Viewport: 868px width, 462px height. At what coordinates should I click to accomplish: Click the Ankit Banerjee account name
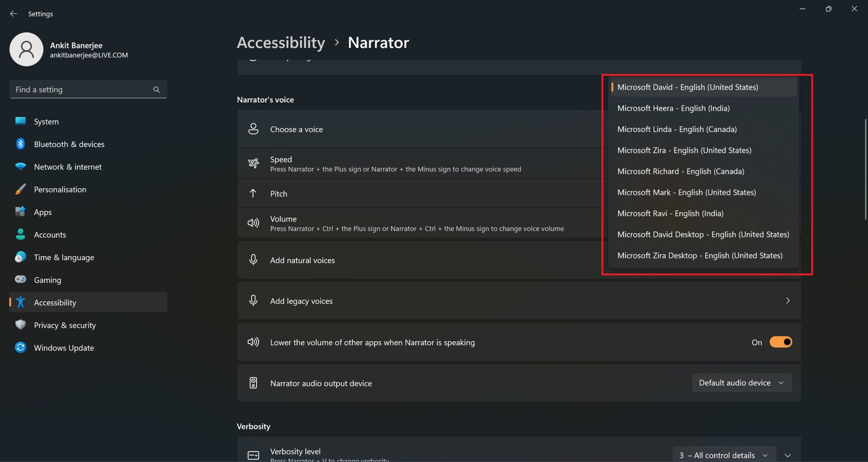coord(76,45)
